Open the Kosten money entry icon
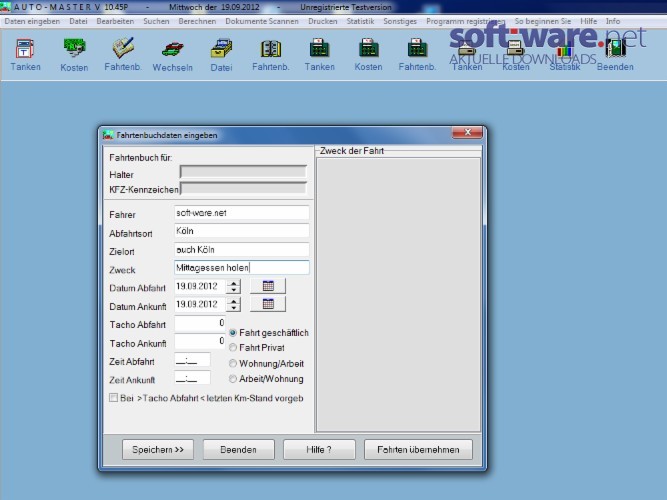 tap(74, 48)
